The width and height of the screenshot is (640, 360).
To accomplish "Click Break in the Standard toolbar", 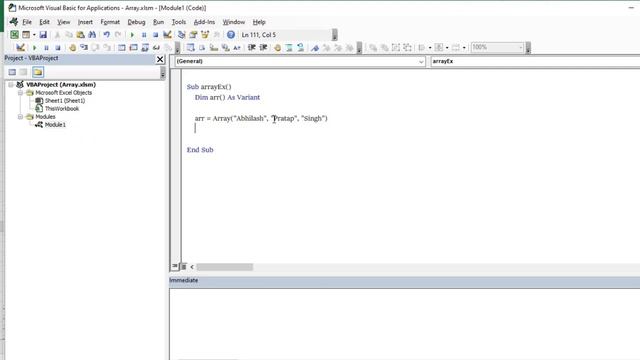I will tap(144, 35).
